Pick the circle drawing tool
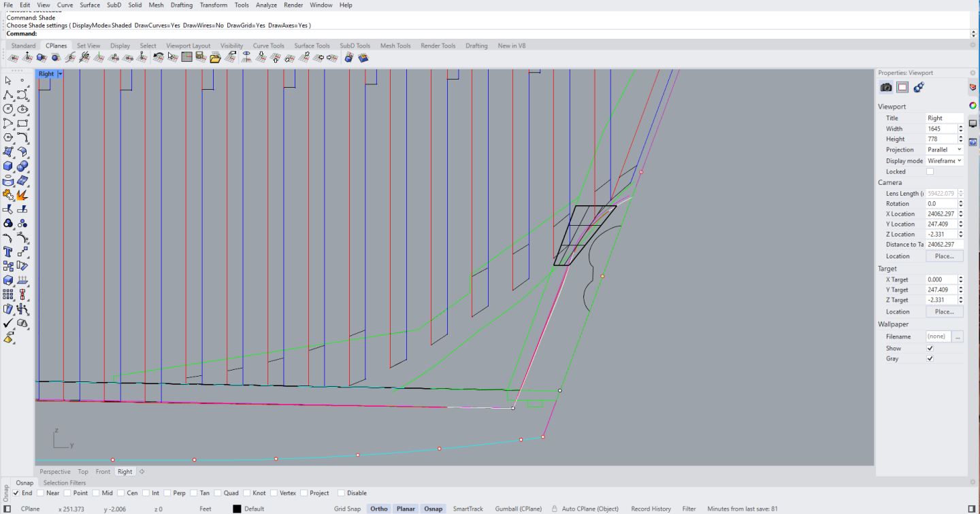The width and height of the screenshot is (980, 514). [x=9, y=108]
